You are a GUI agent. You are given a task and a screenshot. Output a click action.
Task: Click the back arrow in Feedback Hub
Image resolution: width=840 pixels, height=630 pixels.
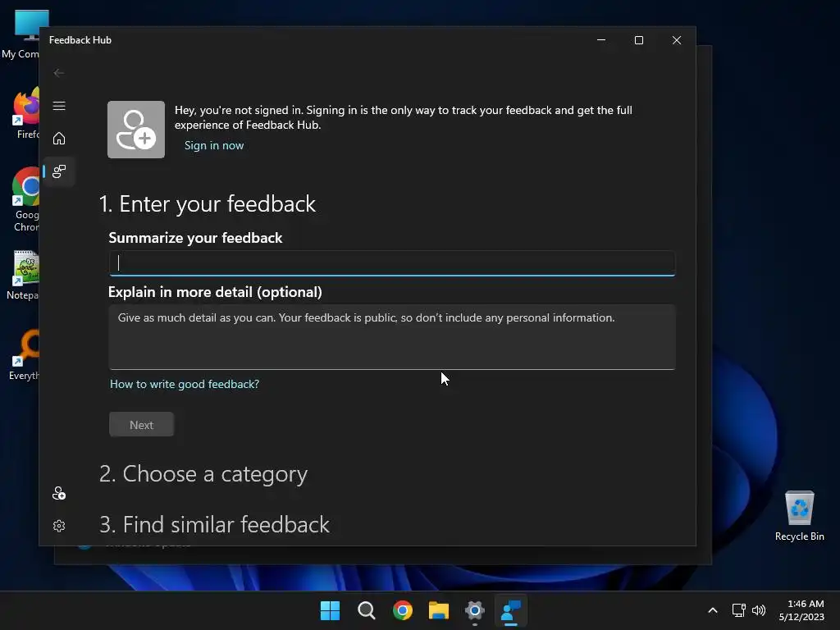pyautogui.click(x=59, y=73)
